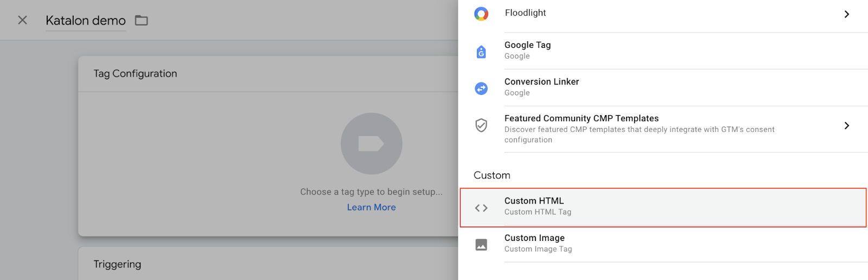This screenshot has height=280, width=868.
Task: Click the Discover featured CMP templates description
Action: (x=640, y=135)
